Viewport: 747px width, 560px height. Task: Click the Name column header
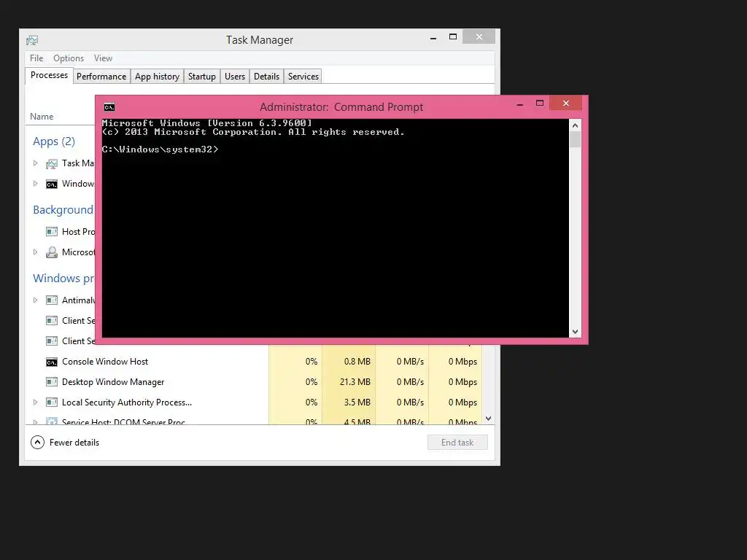[x=42, y=117]
